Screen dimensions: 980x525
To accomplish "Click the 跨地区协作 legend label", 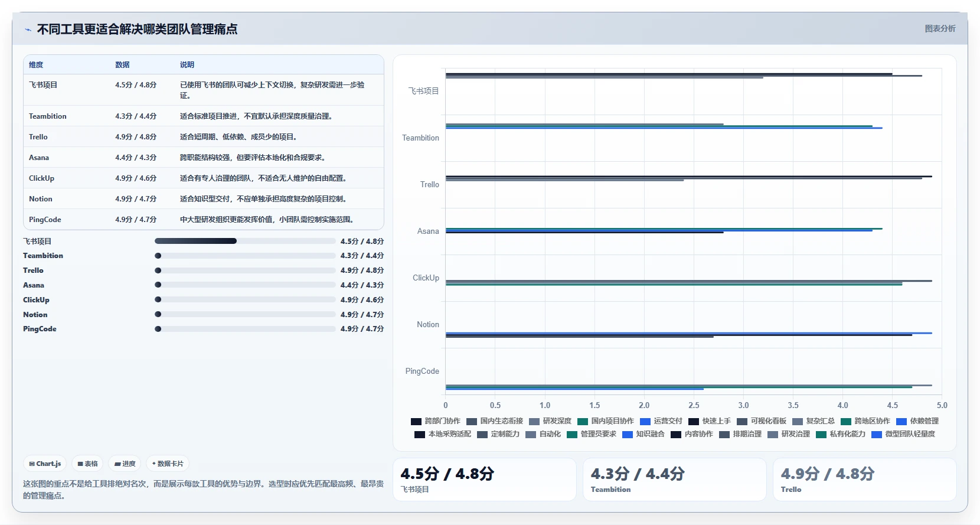I will (x=873, y=421).
